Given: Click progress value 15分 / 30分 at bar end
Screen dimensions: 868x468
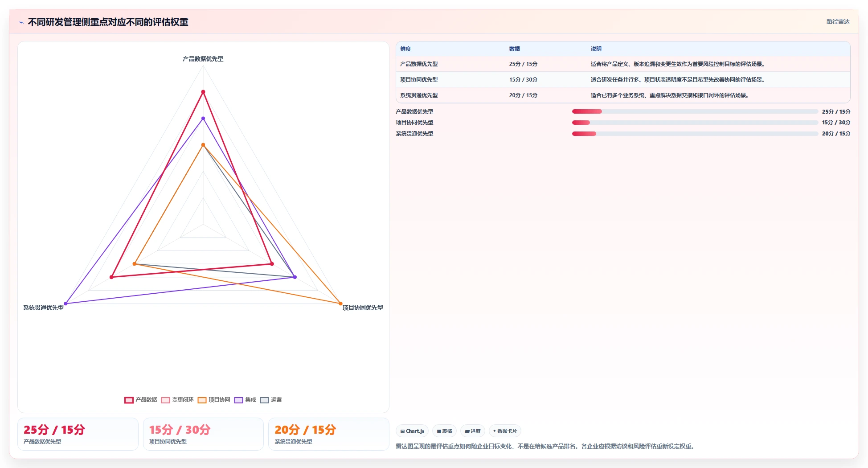Looking at the screenshot, I should 836,123.
